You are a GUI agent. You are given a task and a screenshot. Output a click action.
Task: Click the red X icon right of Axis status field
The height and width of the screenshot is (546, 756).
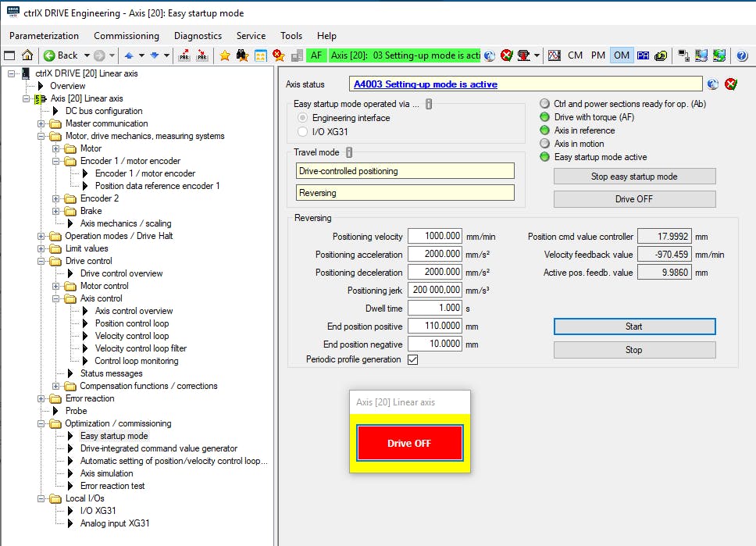[x=731, y=84]
